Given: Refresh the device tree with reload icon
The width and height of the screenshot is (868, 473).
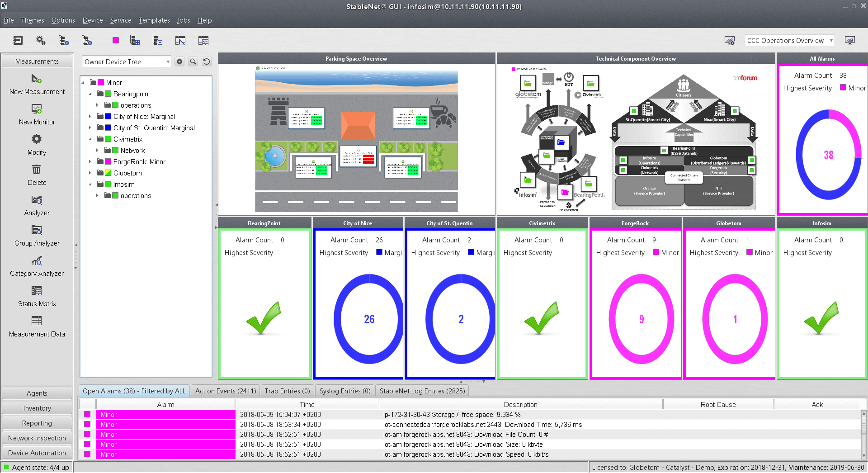Looking at the screenshot, I should pos(207,61).
